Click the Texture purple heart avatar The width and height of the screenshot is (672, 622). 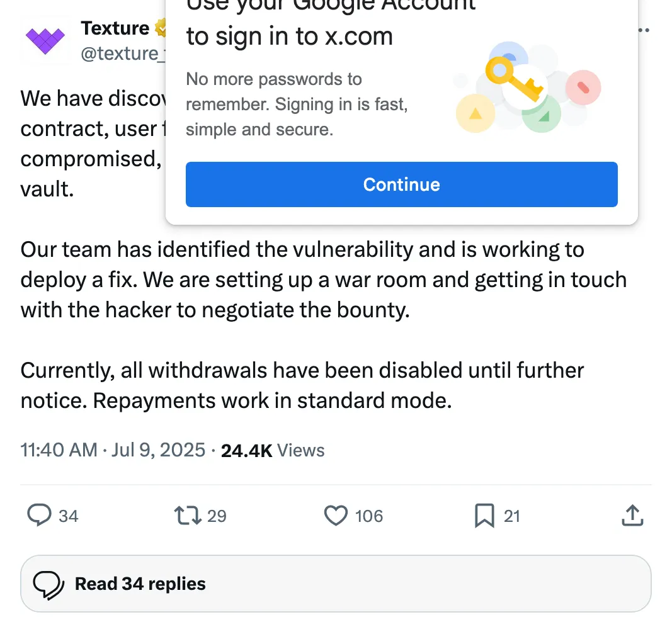(x=45, y=41)
